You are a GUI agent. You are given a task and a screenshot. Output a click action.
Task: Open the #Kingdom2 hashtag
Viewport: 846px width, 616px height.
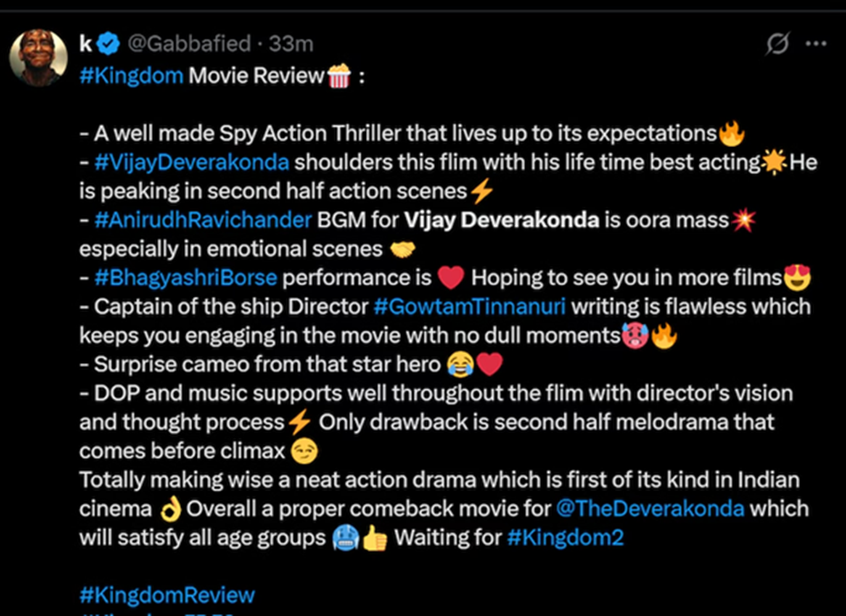565,538
